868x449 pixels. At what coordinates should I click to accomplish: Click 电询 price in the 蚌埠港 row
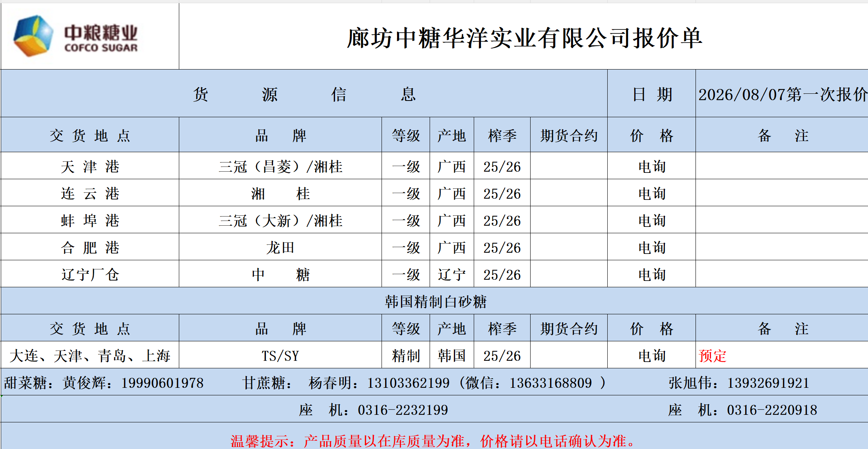pyautogui.click(x=651, y=220)
